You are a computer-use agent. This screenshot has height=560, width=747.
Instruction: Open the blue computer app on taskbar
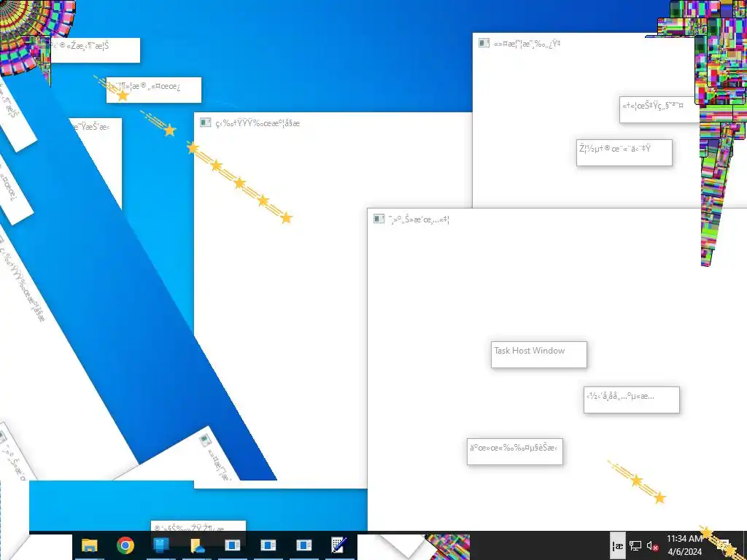pyautogui.click(x=160, y=545)
